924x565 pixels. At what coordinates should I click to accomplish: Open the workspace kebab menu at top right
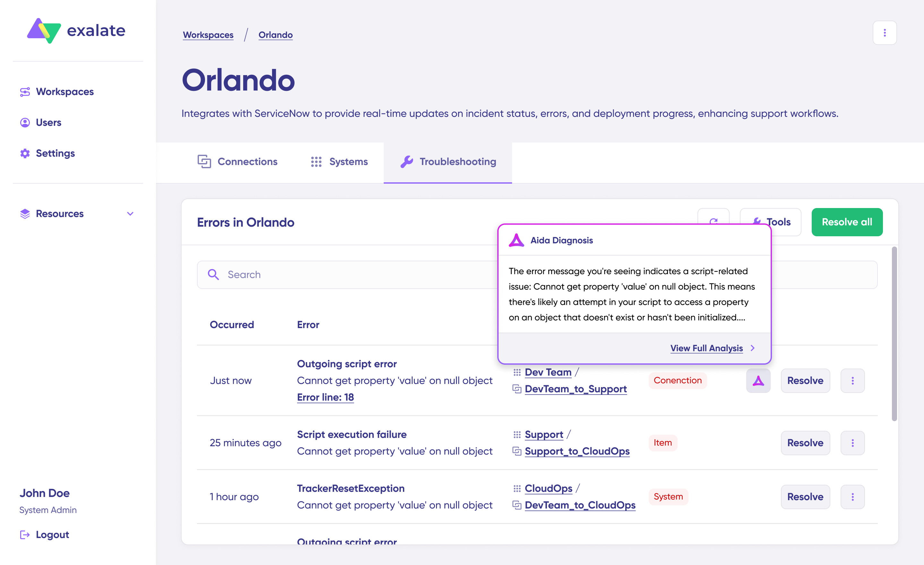[884, 33]
